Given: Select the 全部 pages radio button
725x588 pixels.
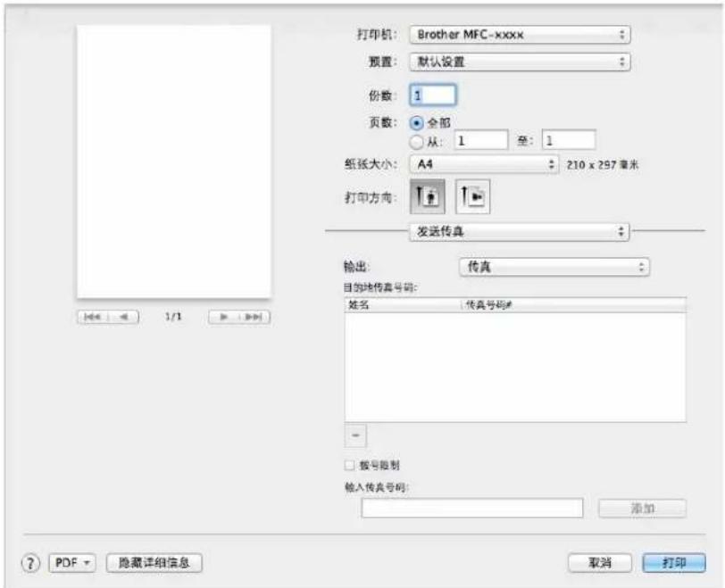Looking at the screenshot, I should click(417, 123).
